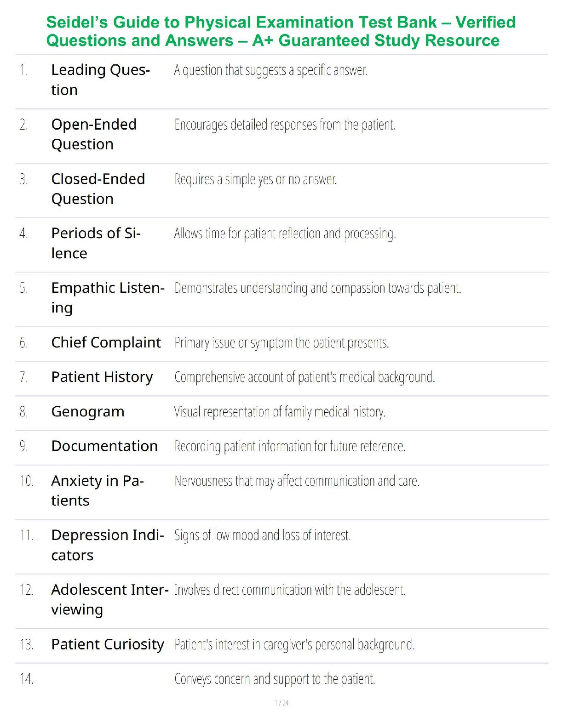Select the definition "Visual representation of family medical history"

point(280,412)
